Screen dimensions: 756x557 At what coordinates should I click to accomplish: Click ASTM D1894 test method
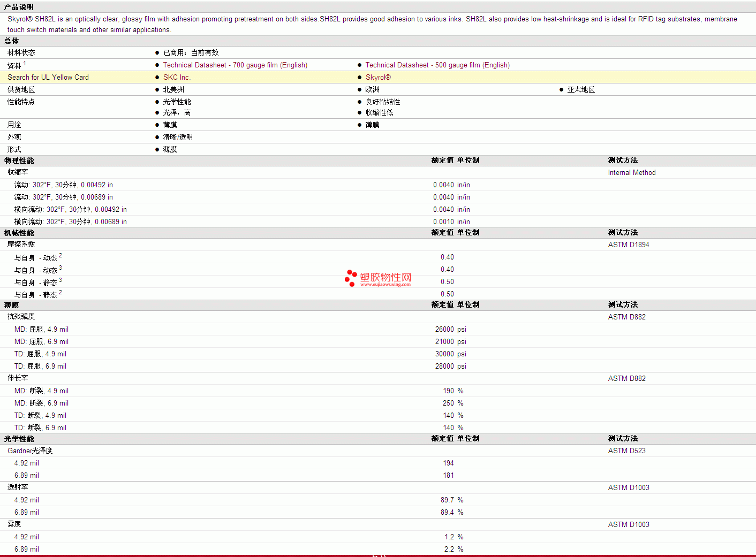tap(629, 245)
